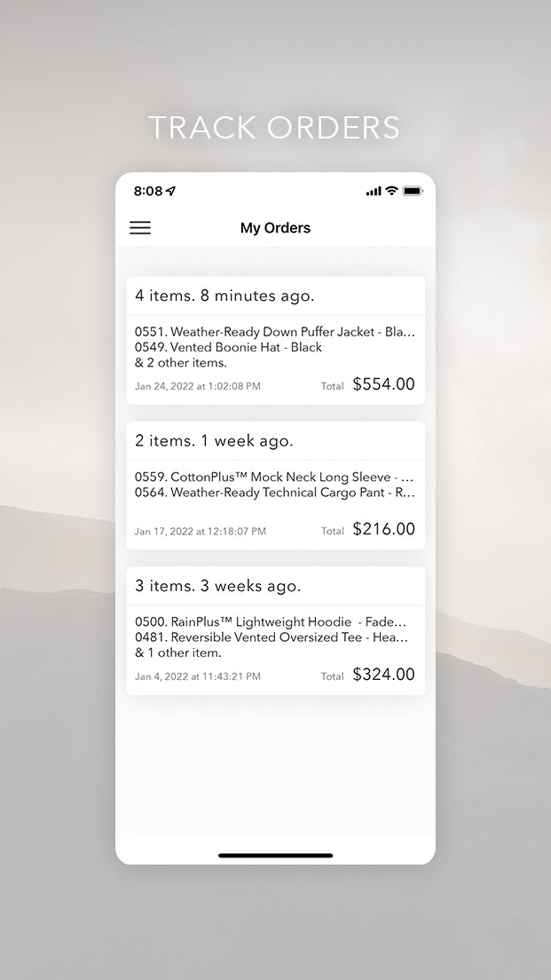The height and width of the screenshot is (980, 551).
Task: Tap the cellular signal bars
Action: (x=374, y=192)
